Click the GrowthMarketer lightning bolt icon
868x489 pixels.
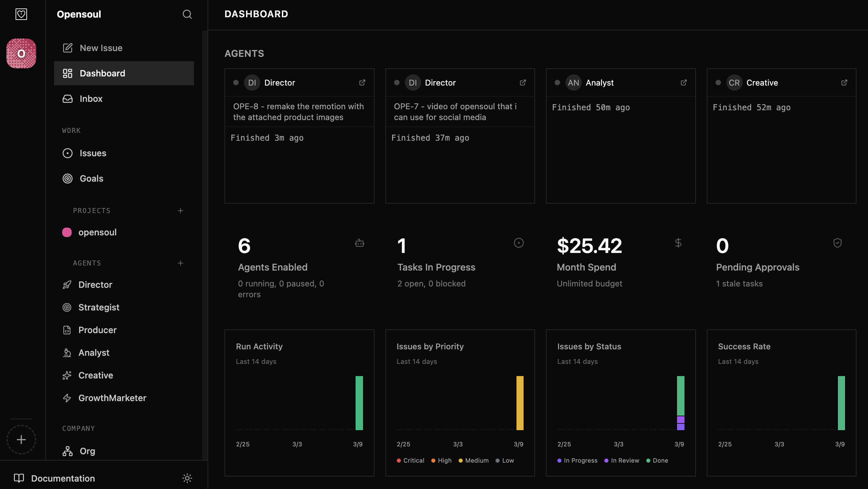[67, 398]
